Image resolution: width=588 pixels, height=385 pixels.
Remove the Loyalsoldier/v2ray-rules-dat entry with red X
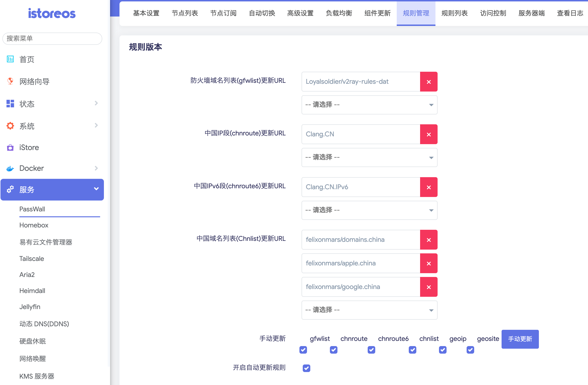click(x=428, y=82)
